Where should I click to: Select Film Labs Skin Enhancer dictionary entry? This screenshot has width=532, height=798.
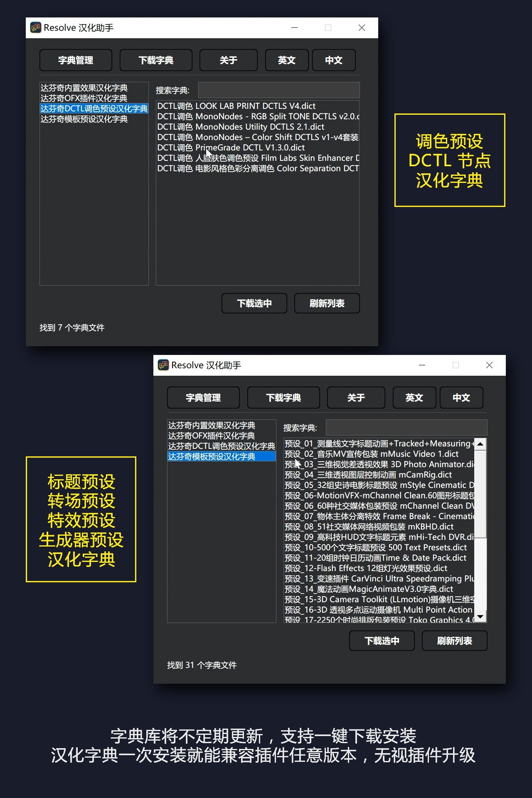click(x=258, y=158)
